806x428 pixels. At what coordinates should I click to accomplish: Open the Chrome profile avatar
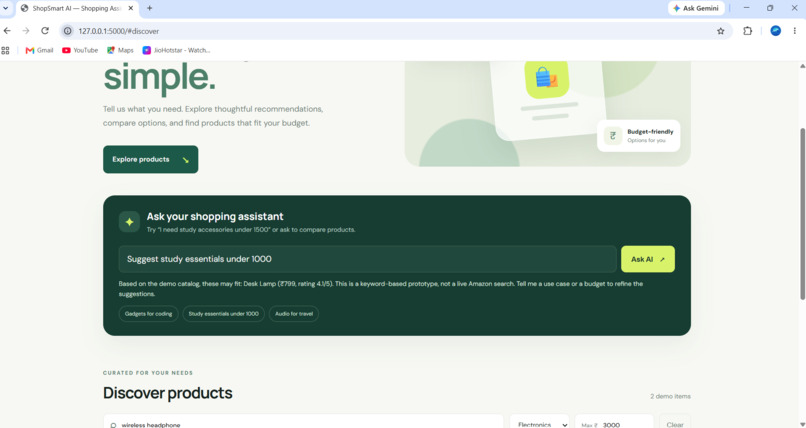coord(776,31)
